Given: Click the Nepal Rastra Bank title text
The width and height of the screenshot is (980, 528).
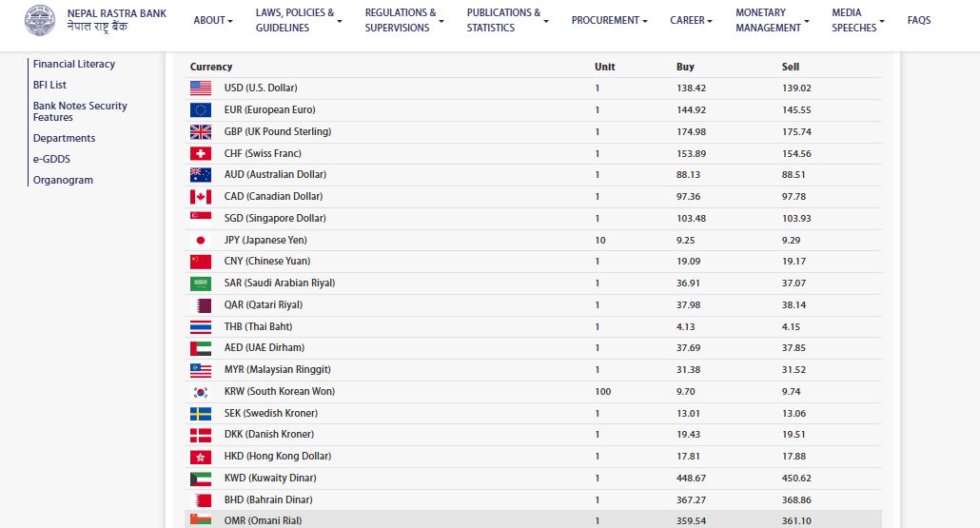Looking at the screenshot, I should click(117, 13).
